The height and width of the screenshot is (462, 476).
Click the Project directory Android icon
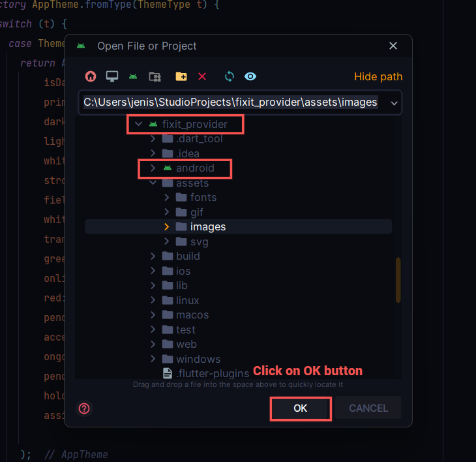133,76
